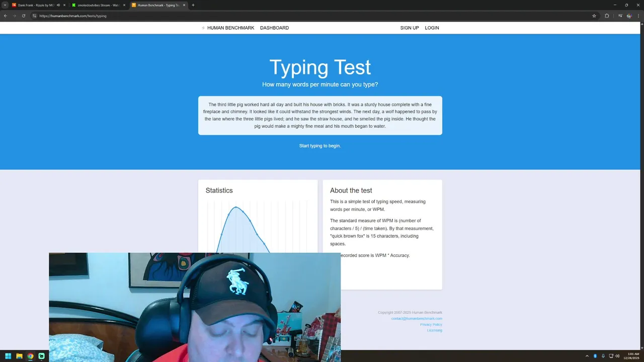Open the volume speaker tray icon
Image resolution: width=644 pixels, height=362 pixels.
(617, 356)
